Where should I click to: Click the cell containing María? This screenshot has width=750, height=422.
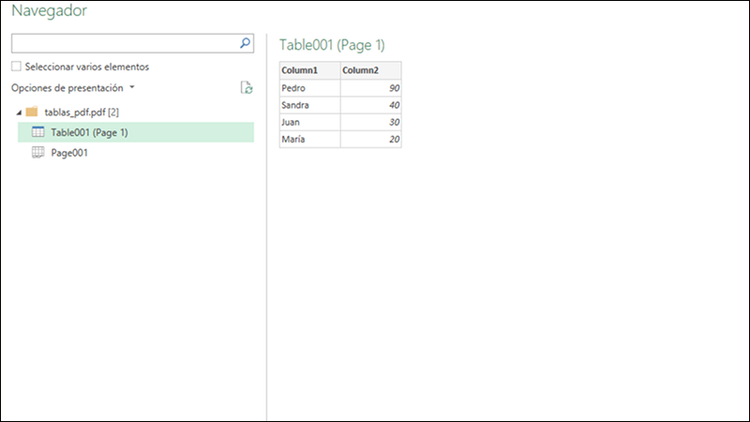pyautogui.click(x=310, y=139)
